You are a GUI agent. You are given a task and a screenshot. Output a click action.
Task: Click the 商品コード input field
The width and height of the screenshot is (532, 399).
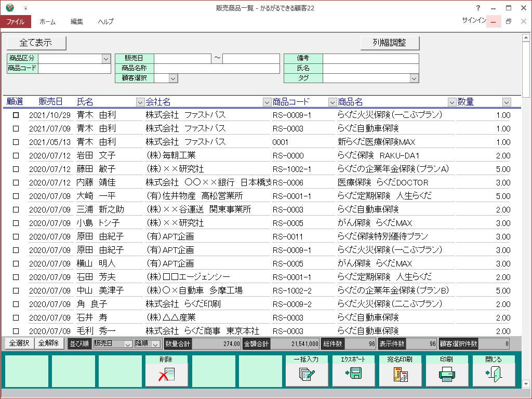coord(75,68)
